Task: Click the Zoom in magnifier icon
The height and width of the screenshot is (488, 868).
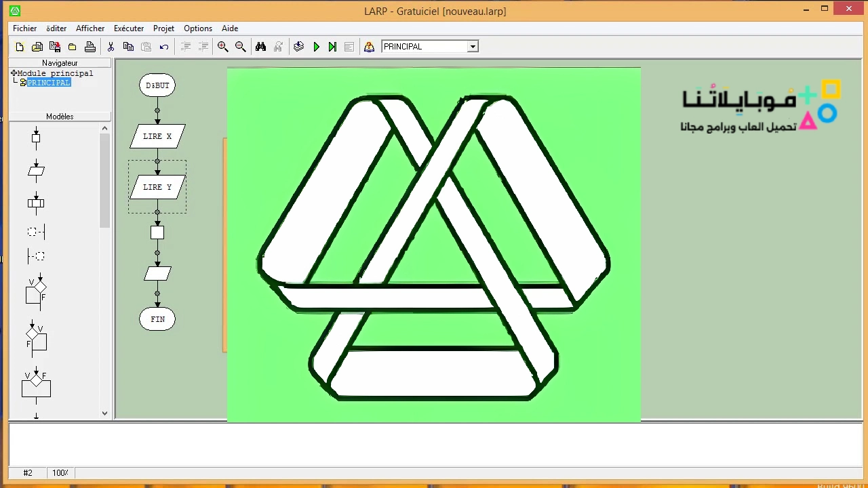Action: [x=222, y=47]
